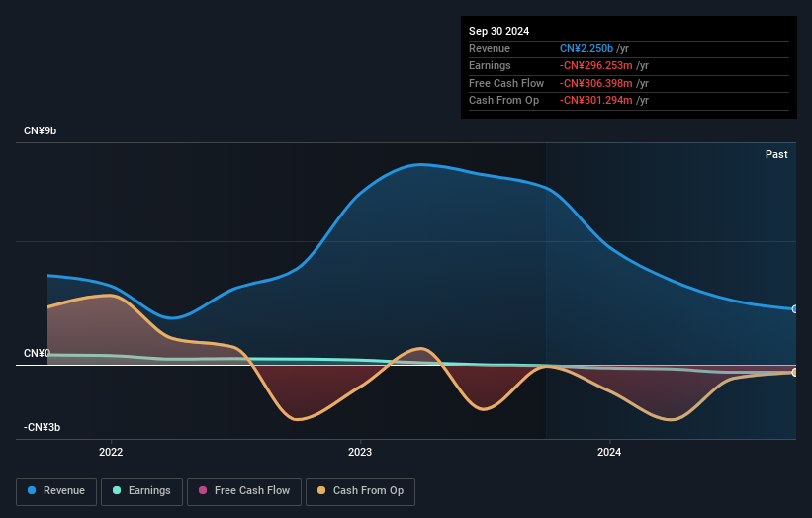The height and width of the screenshot is (518, 812).
Task: Click the 2023 x-axis label
Action: [360, 452]
